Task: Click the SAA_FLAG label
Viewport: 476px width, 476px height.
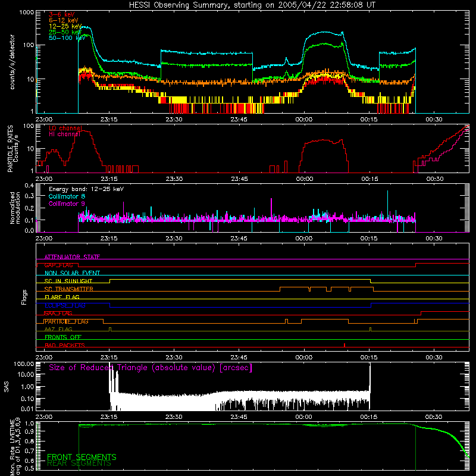Action: point(58,314)
